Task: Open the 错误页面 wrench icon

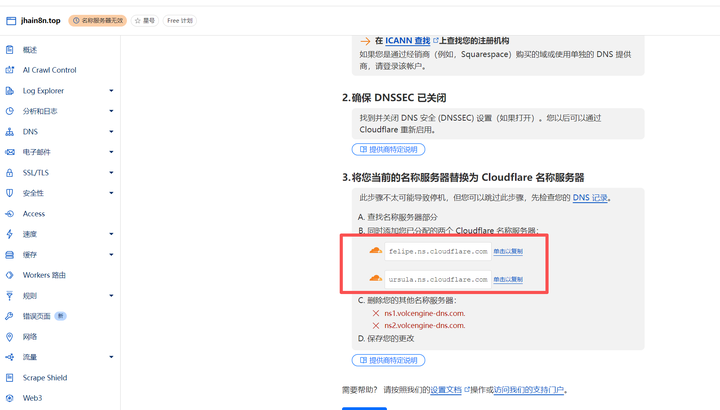Action: point(10,316)
